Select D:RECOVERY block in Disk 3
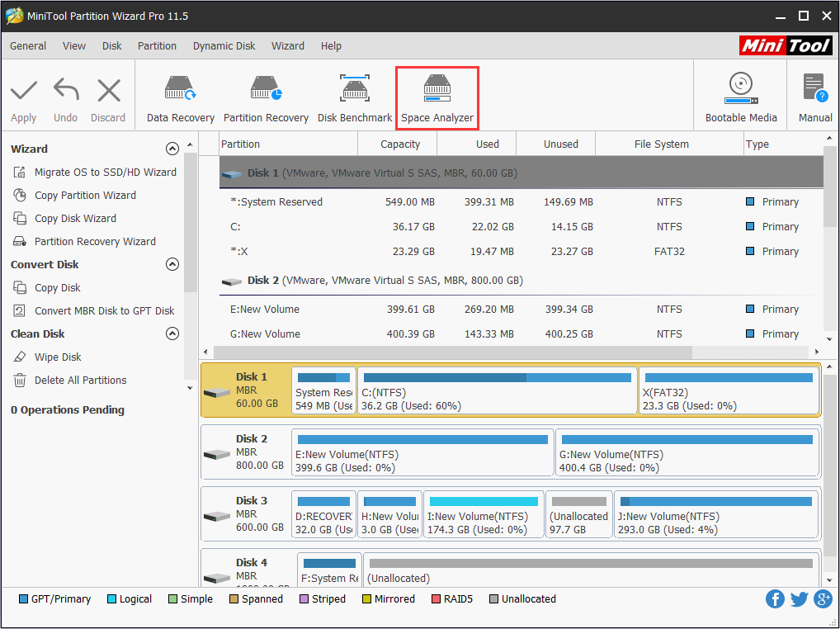 pyautogui.click(x=323, y=514)
